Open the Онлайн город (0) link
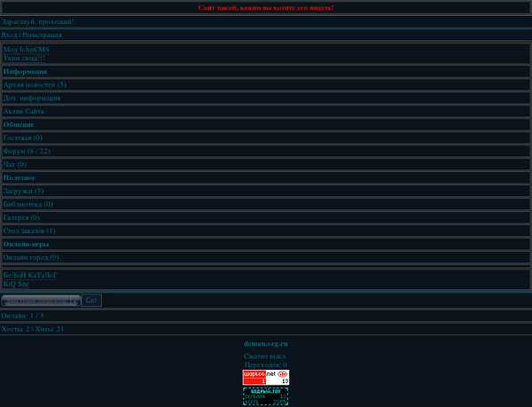 click(31, 257)
